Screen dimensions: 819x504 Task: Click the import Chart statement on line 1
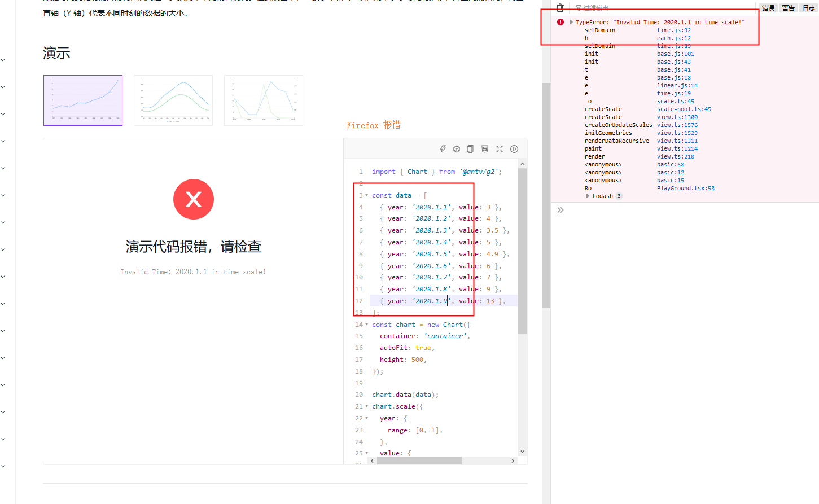pos(437,172)
